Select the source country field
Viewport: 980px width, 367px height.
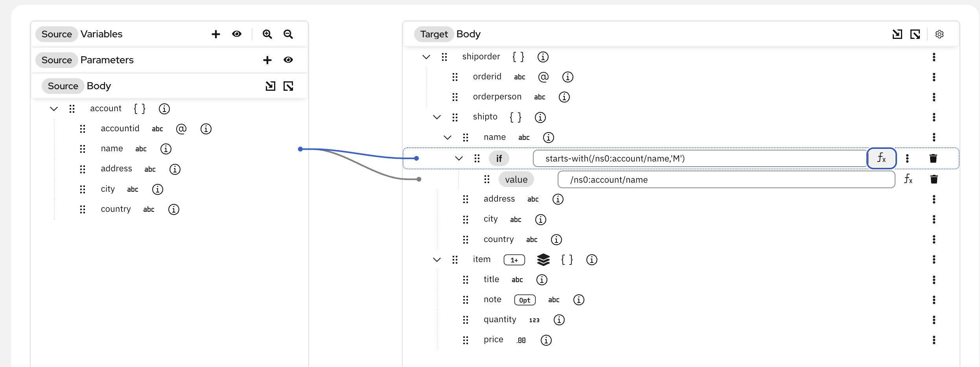(x=116, y=209)
